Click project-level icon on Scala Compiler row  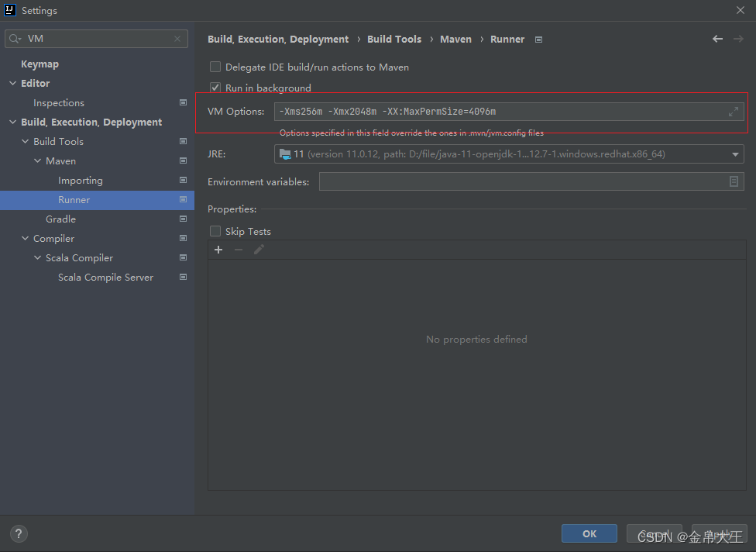[184, 257]
